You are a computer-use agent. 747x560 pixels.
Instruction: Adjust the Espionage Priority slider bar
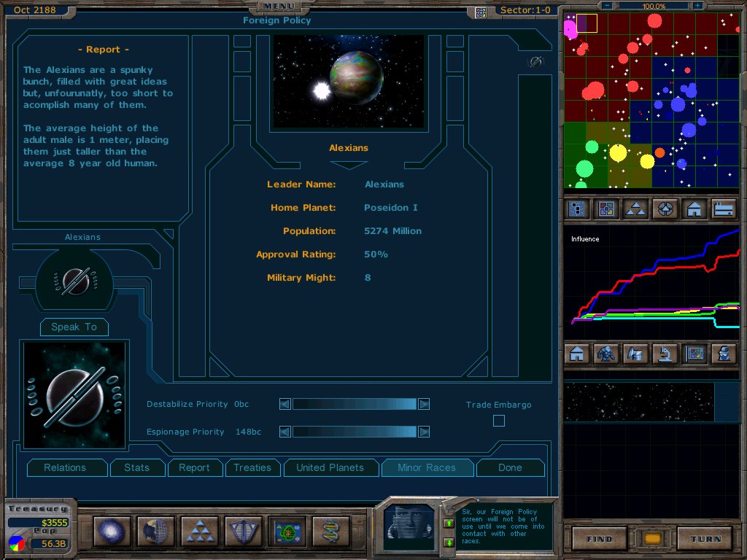[355, 432]
